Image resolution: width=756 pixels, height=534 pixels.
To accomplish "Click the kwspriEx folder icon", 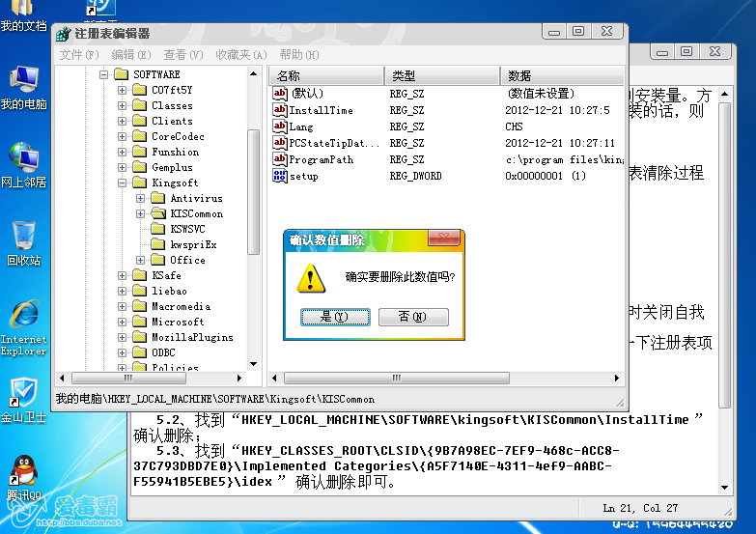I will [x=157, y=244].
